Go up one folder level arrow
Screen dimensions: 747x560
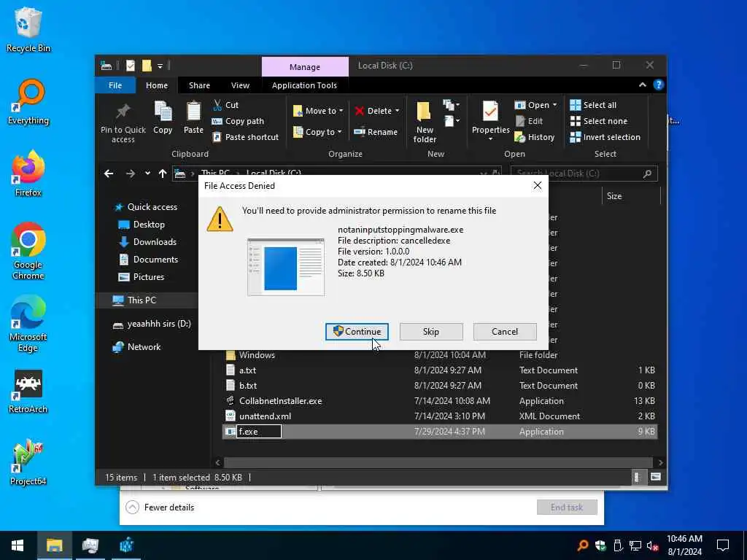click(x=163, y=174)
